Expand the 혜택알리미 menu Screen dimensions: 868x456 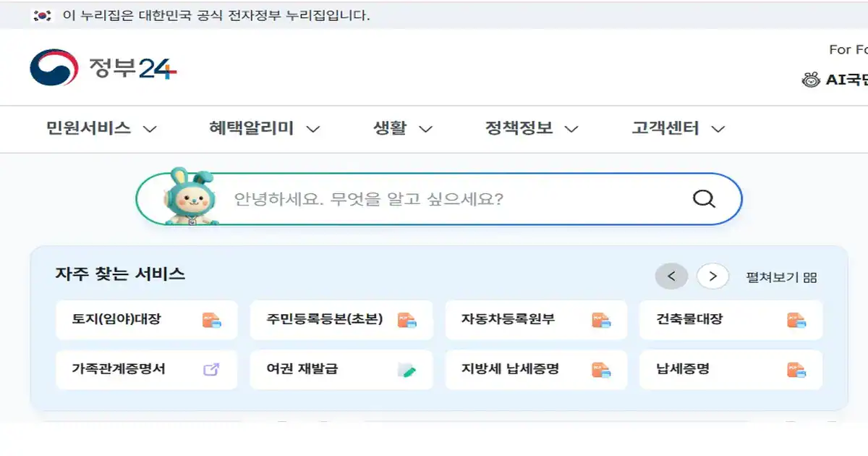(x=264, y=129)
